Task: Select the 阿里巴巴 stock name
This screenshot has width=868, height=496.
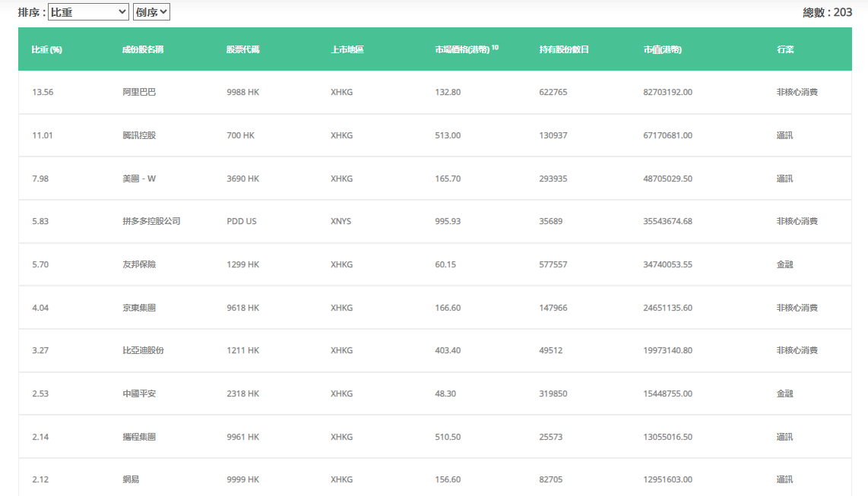Action: [139, 93]
